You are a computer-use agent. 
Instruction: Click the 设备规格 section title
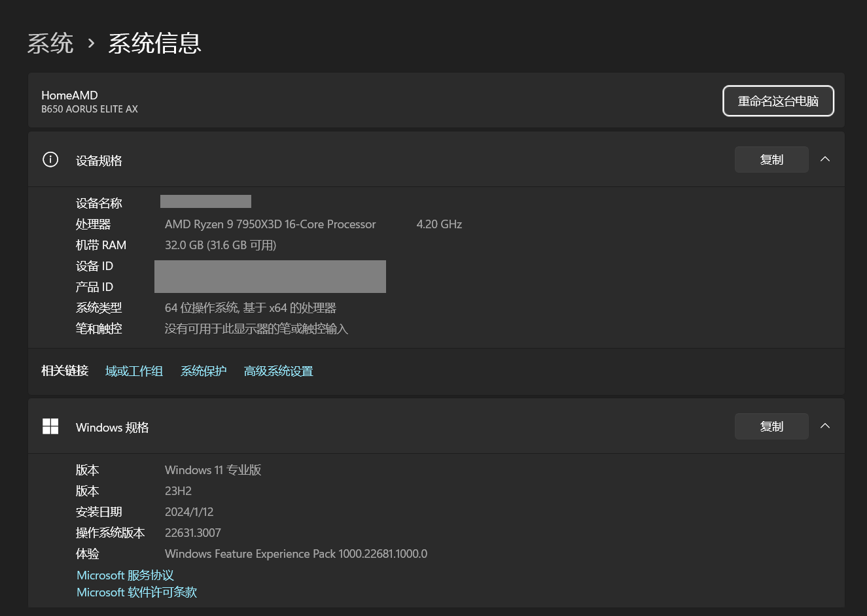pos(99,161)
